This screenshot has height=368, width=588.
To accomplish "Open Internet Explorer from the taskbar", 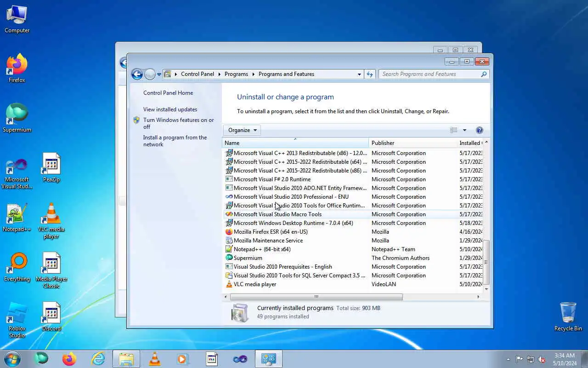I will coord(98,359).
